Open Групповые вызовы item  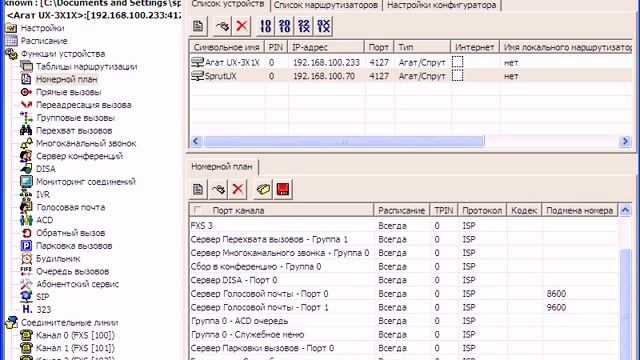[76, 118]
